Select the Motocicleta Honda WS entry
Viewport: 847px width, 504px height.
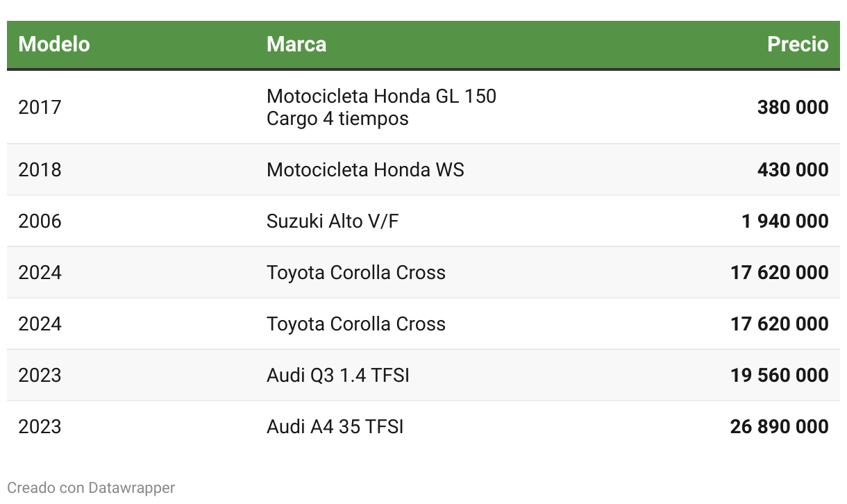click(x=365, y=170)
